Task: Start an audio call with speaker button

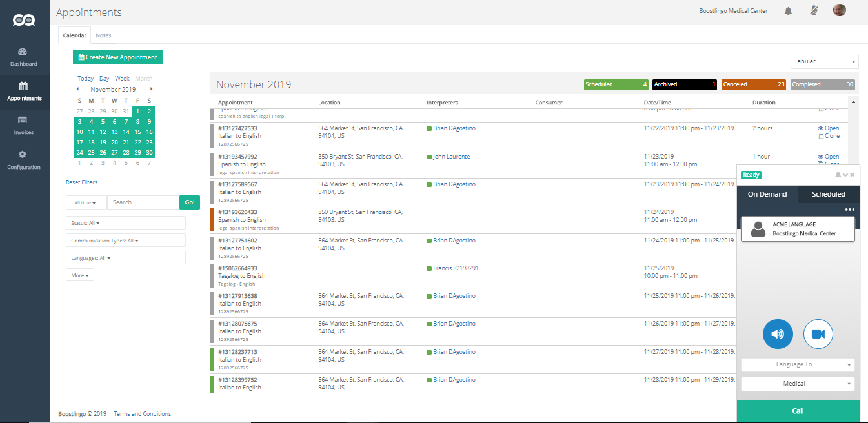Action: (x=778, y=333)
